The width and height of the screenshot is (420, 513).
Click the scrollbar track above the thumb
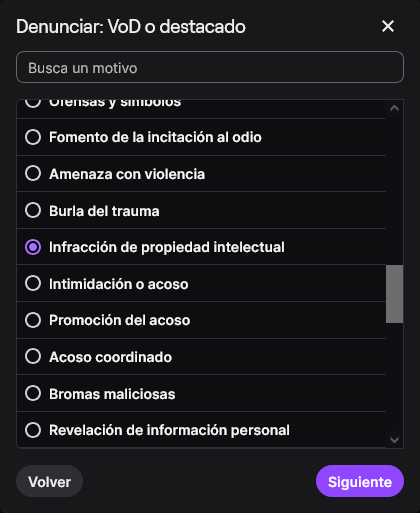pos(394,190)
